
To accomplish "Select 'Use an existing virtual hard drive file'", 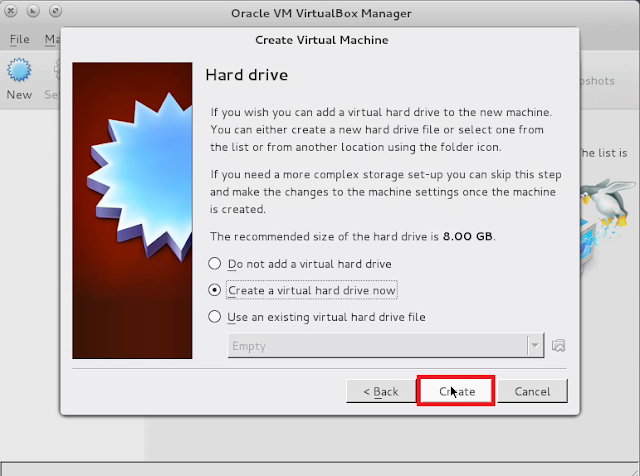I will [x=317, y=317].
